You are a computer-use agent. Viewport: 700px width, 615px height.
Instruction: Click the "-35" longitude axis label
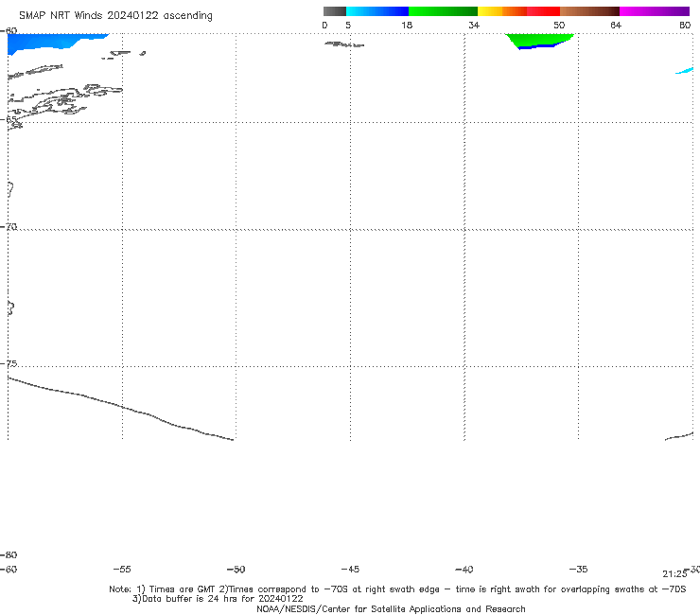coord(579,569)
